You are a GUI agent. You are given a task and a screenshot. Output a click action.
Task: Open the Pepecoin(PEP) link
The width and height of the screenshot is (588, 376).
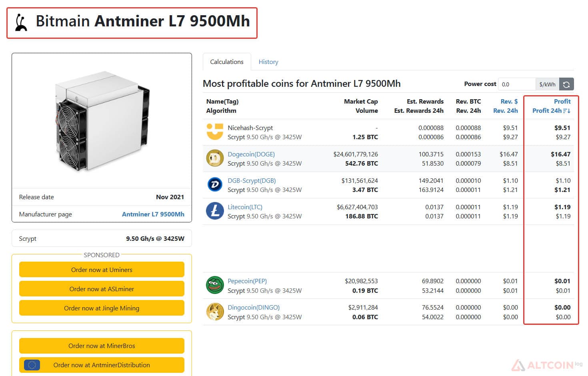(247, 281)
